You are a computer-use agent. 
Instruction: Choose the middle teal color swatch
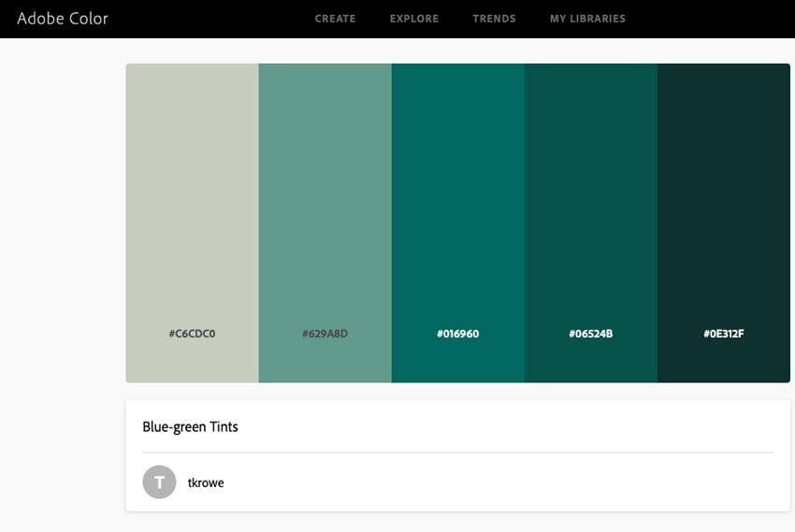457,187
